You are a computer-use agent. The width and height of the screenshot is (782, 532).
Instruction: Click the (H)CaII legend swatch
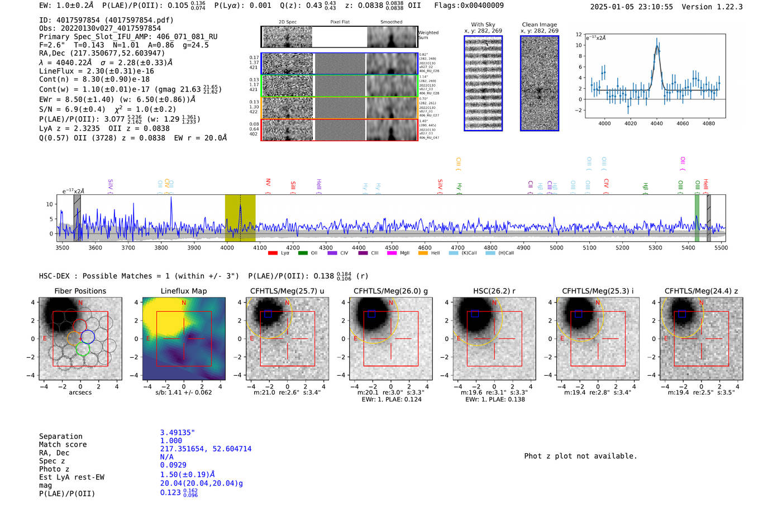[490, 253]
